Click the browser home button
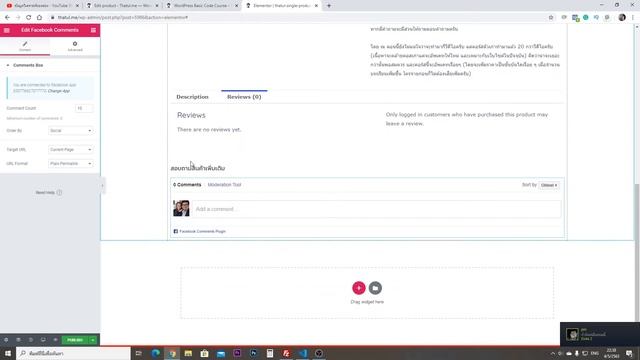This screenshot has height=360, width=640. click(x=39, y=18)
